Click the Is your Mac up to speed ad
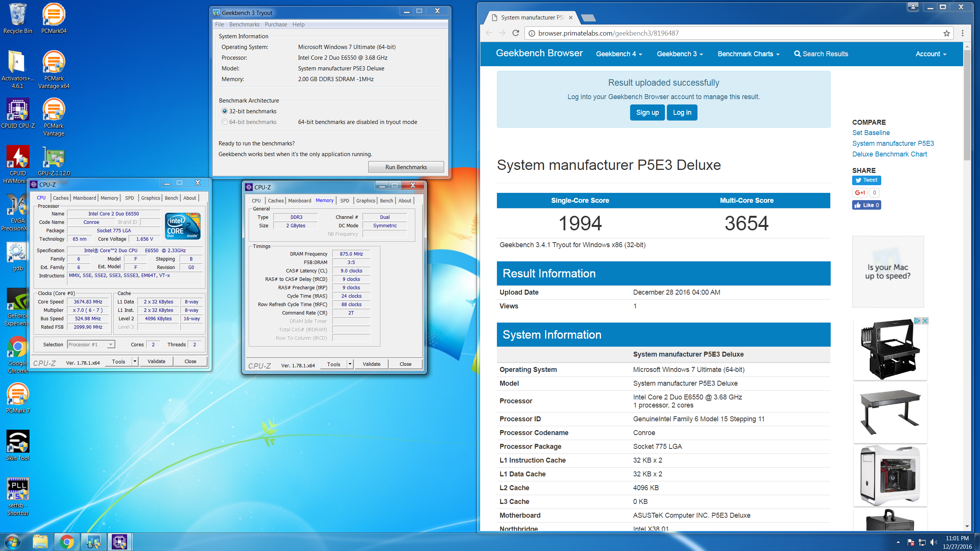 pyautogui.click(x=888, y=271)
